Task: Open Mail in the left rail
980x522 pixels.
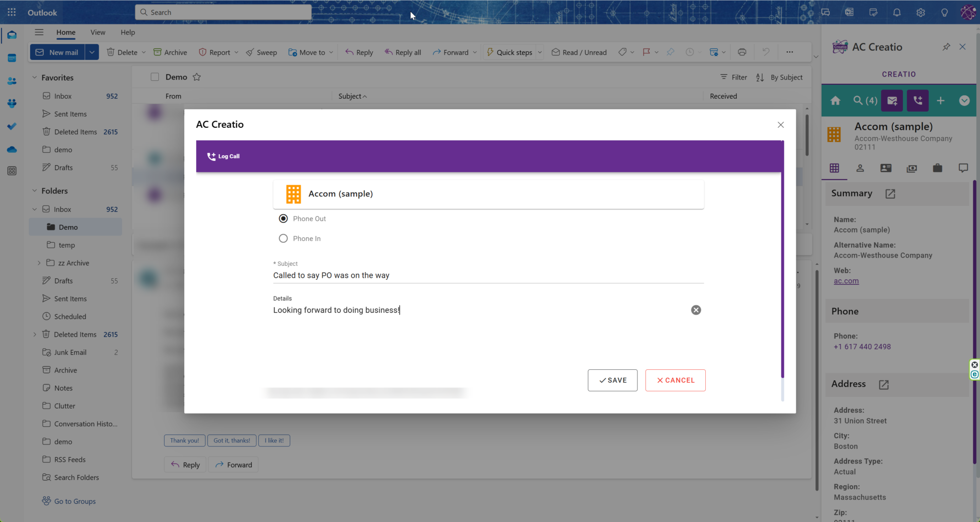Action: [12, 35]
